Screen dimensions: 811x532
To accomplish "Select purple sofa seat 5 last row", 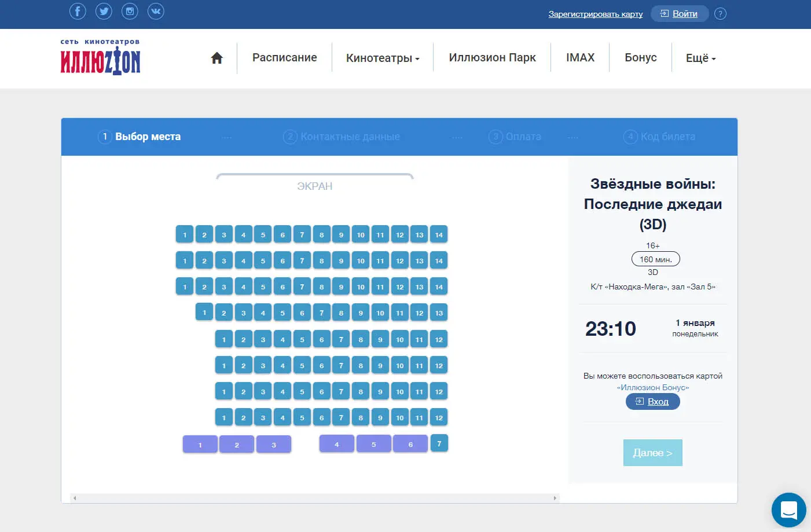I will click(374, 444).
